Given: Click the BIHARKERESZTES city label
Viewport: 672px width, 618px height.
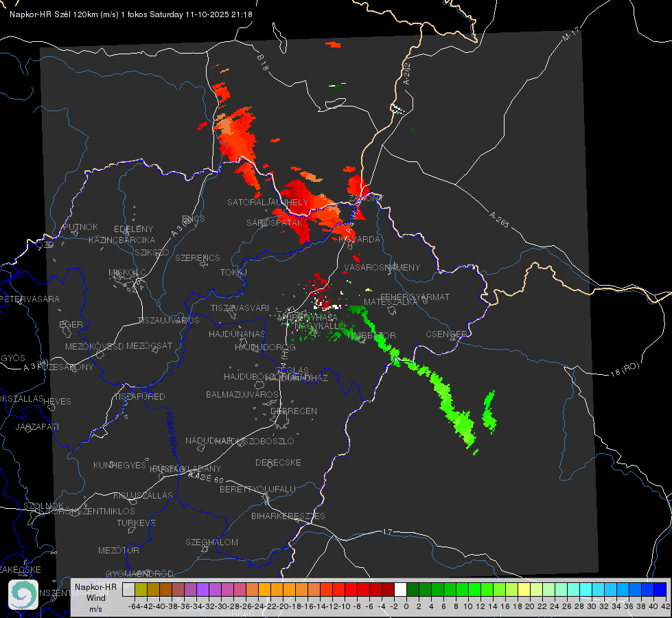Looking at the screenshot, I should tap(288, 516).
